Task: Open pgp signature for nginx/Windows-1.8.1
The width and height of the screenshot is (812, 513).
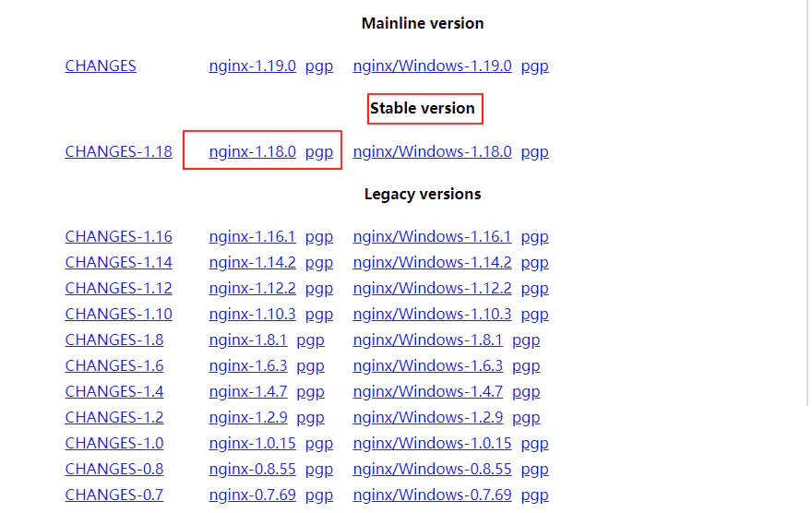Action: click(526, 341)
